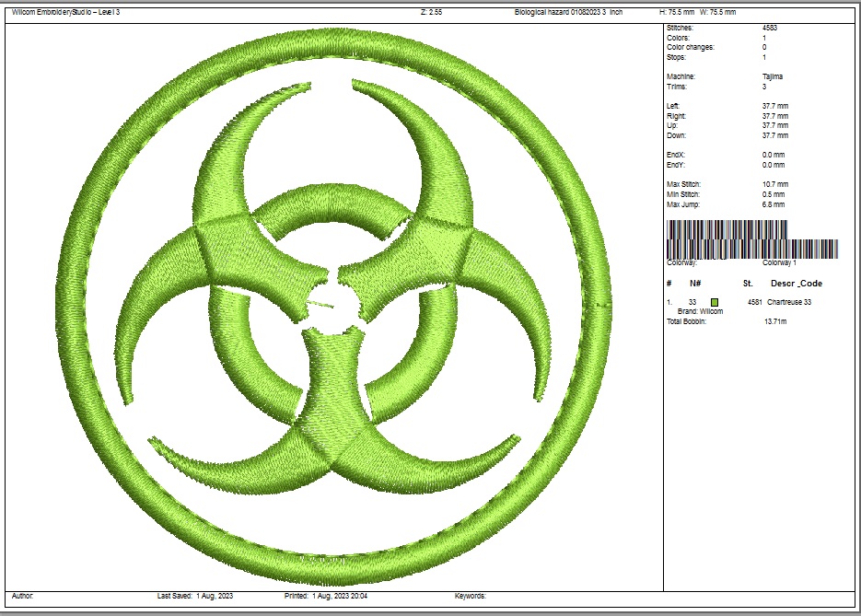This screenshot has height=616, width=861.
Task: Click the zoom value 'Z: 2.55'
Action: [x=432, y=12]
